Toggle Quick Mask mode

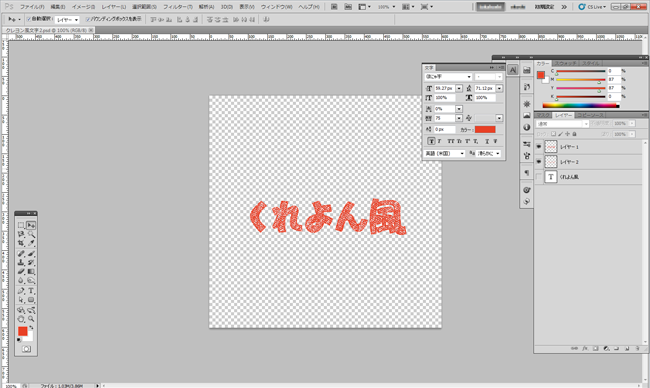(x=26, y=349)
